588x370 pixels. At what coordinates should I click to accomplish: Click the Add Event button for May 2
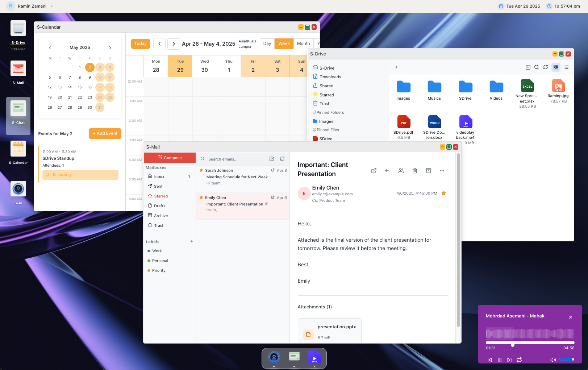point(105,133)
